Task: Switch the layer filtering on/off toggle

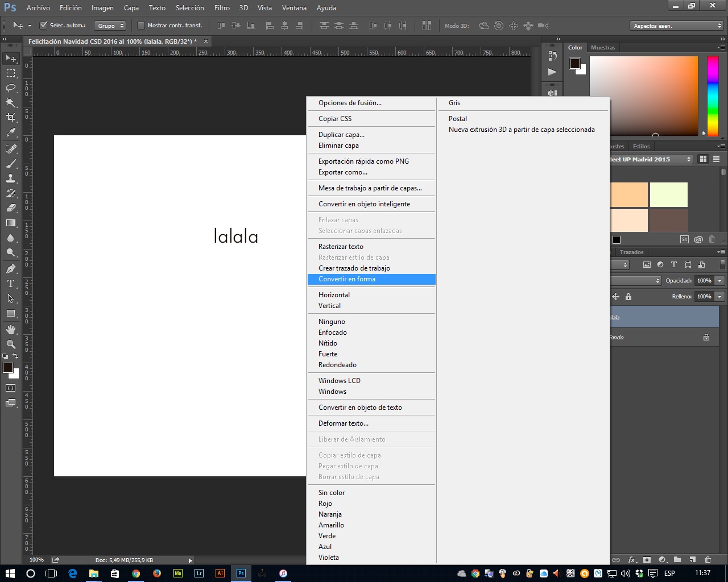Action: tap(722, 265)
